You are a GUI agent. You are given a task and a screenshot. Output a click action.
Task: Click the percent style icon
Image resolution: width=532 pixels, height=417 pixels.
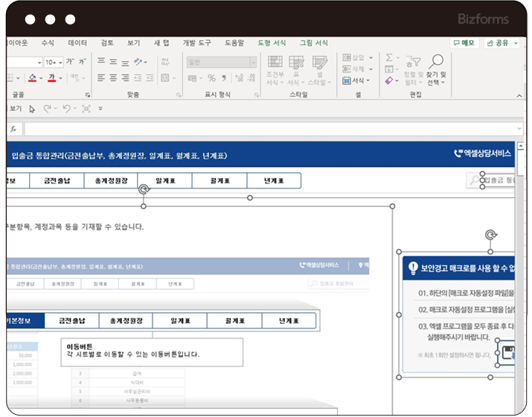click(x=211, y=78)
